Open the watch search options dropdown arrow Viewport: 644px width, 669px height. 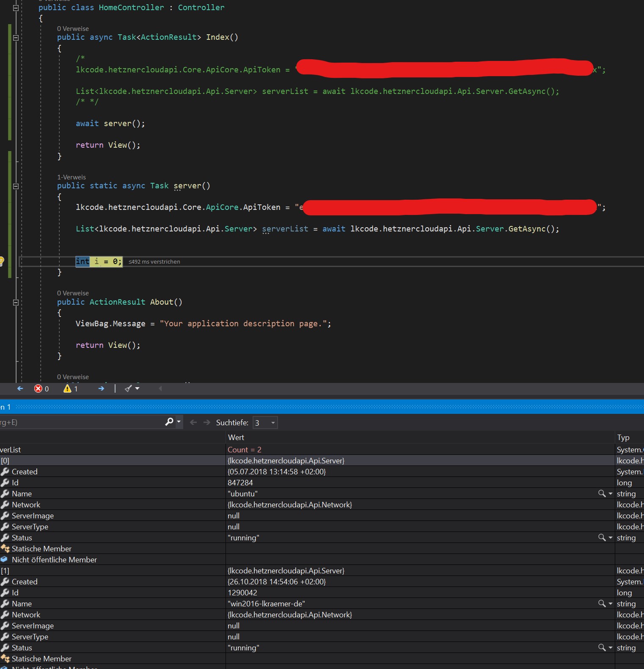pos(179,422)
